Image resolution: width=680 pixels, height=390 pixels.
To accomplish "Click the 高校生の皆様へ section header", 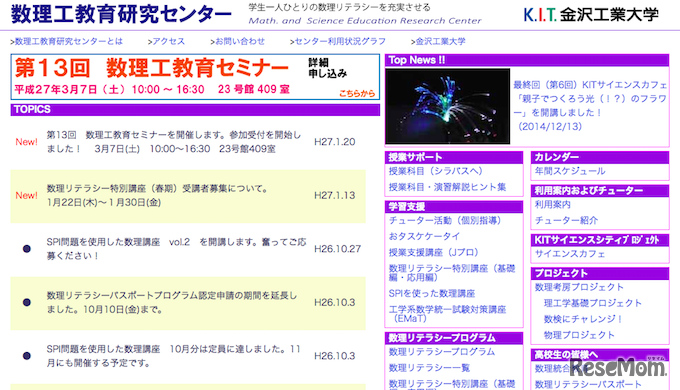I will (x=600, y=355).
